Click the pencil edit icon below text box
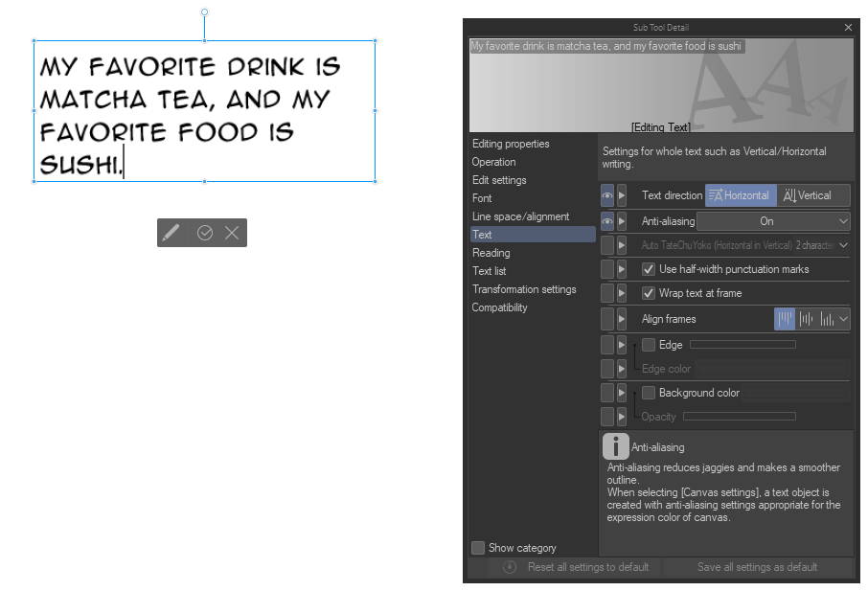This screenshot has height=591, width=868. tap(171, 233)
